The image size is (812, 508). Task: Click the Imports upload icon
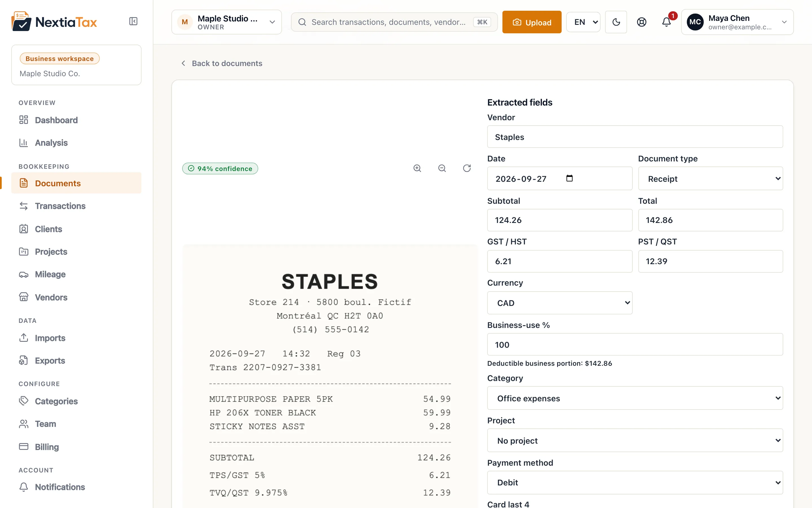coord(23,338)
